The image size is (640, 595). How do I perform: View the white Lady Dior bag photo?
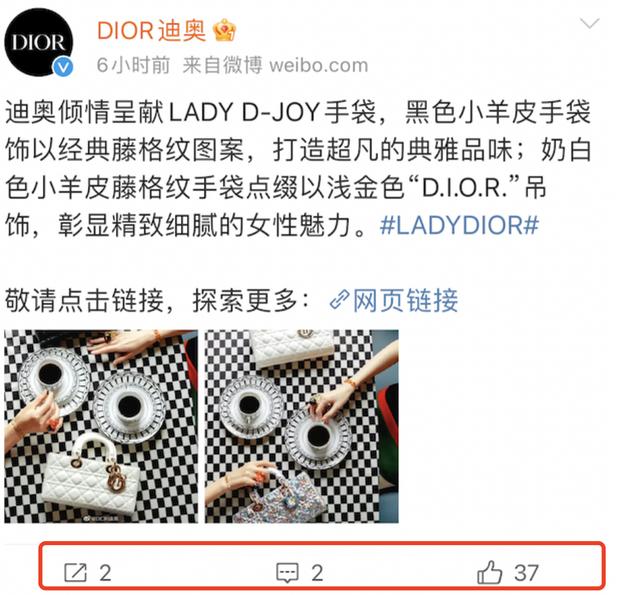[101, 426]
